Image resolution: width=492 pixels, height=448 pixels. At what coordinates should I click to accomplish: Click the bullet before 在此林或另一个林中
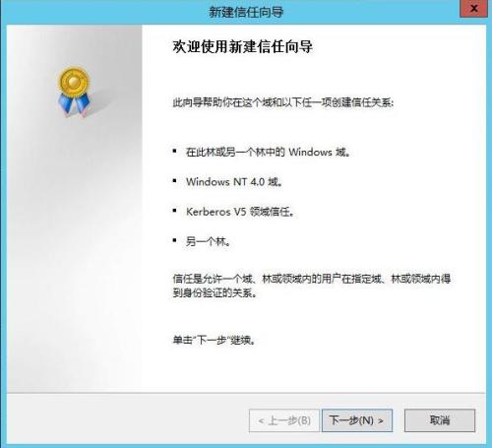click(174, 151)
